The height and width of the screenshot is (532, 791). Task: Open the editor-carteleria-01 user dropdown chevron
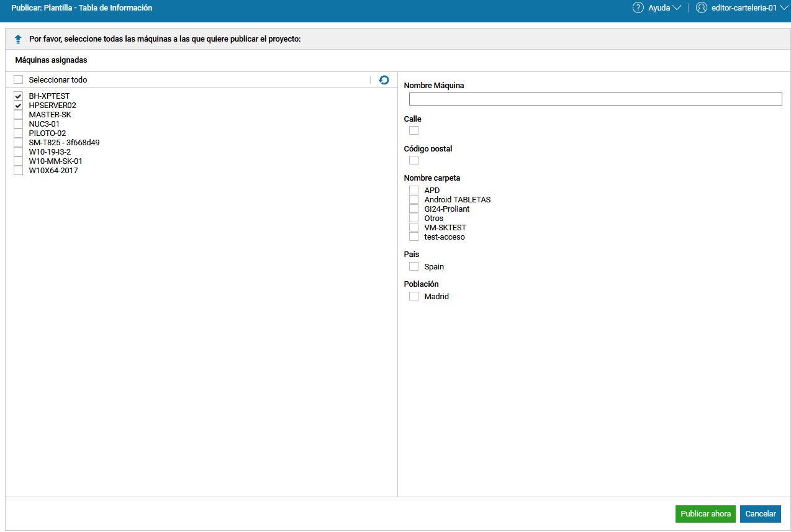(x=784, y=8)
